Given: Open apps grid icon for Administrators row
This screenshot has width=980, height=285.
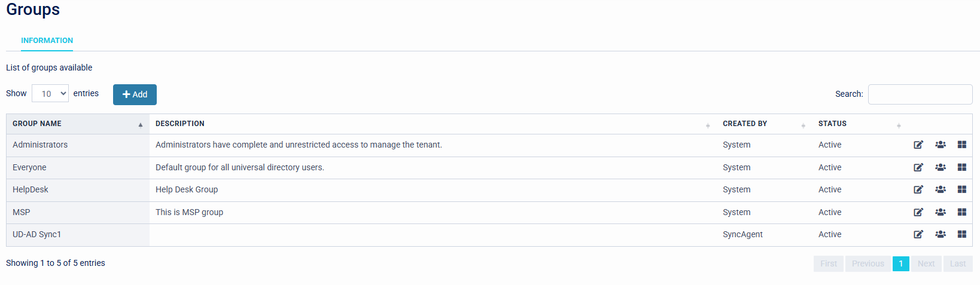Looking at the screenshot, I should pos(962,145).
